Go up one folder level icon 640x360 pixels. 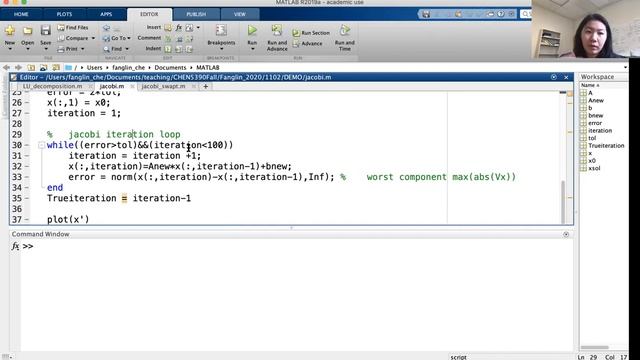click(x=31, y=67)
